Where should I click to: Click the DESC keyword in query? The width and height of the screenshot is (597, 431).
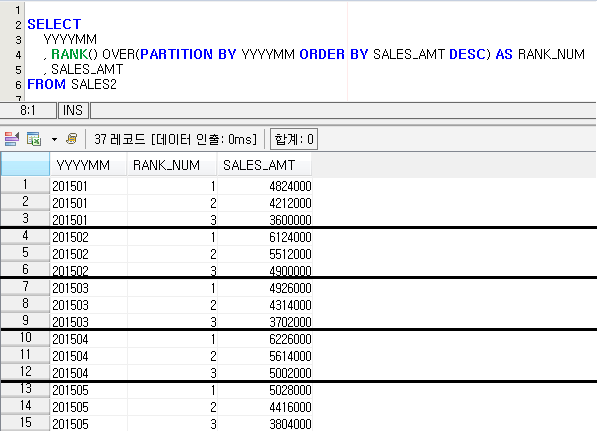pos(467,54)
